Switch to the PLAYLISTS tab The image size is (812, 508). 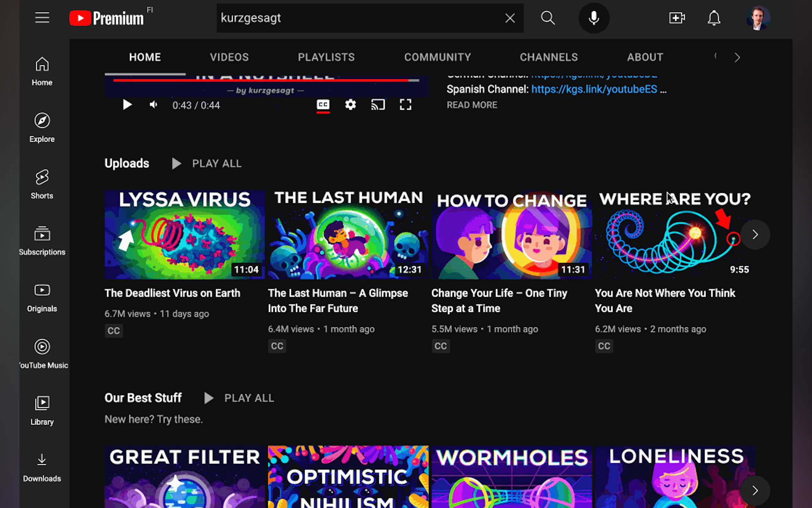pyautogui.click(x=326, y=57)
